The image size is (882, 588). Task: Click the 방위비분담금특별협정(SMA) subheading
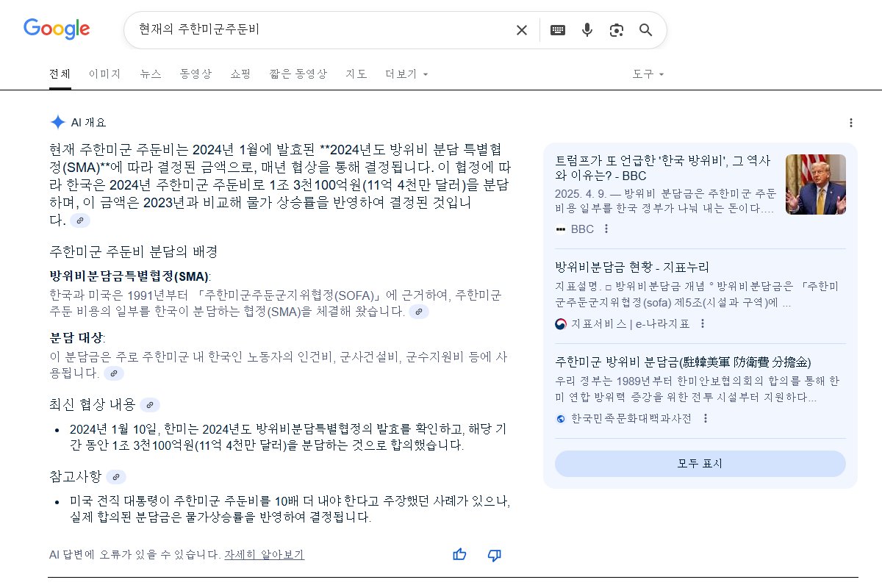129,276
